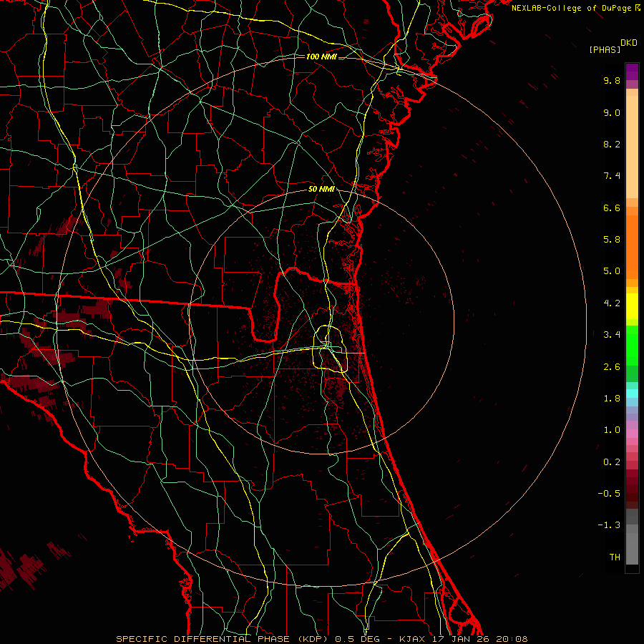Image resolution: width=644 pixels, height=644 pixels.
Task: Click the dark red swatch beside -0.5
Action: [632, 492]
